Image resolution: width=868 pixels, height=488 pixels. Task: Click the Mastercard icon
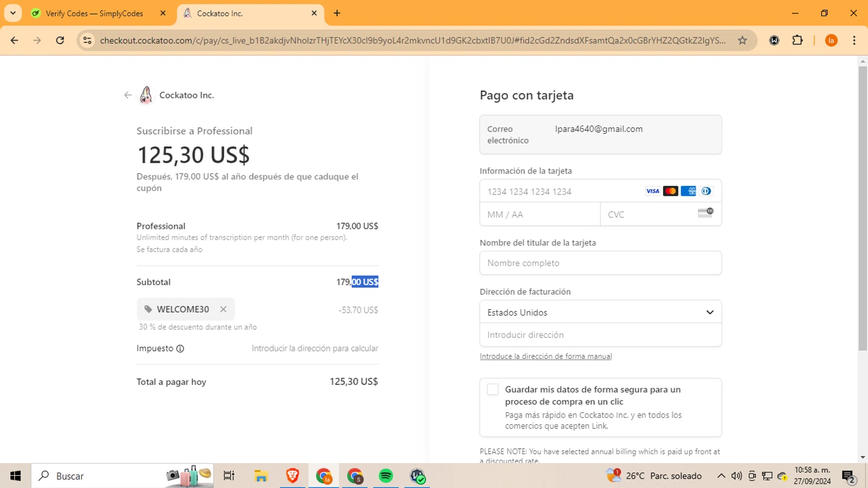671,191
